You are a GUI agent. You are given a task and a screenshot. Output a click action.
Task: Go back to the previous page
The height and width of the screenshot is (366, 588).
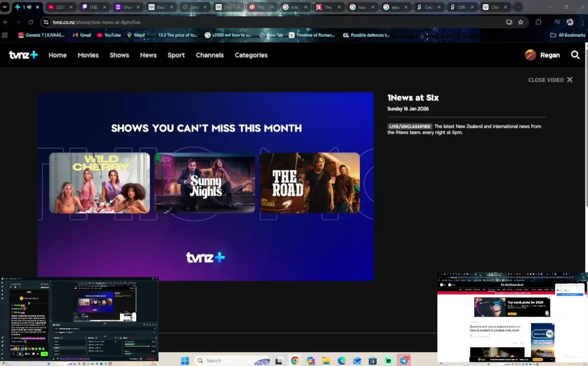(x=6, y=22)
